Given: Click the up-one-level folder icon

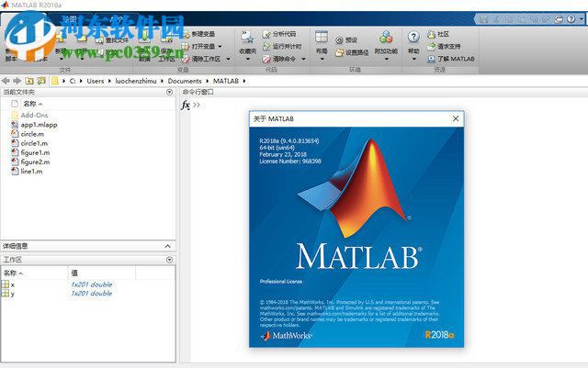Looking at the screenshot, I should click(29, 81).
